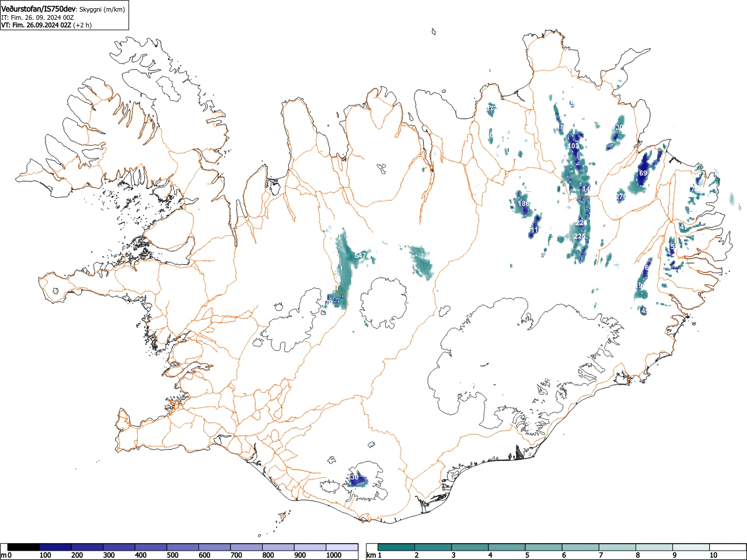The width and height of the screenshot is (747, 560).
Task: Select the '700' tick label on the meter legend
Action: pos(236,555)
